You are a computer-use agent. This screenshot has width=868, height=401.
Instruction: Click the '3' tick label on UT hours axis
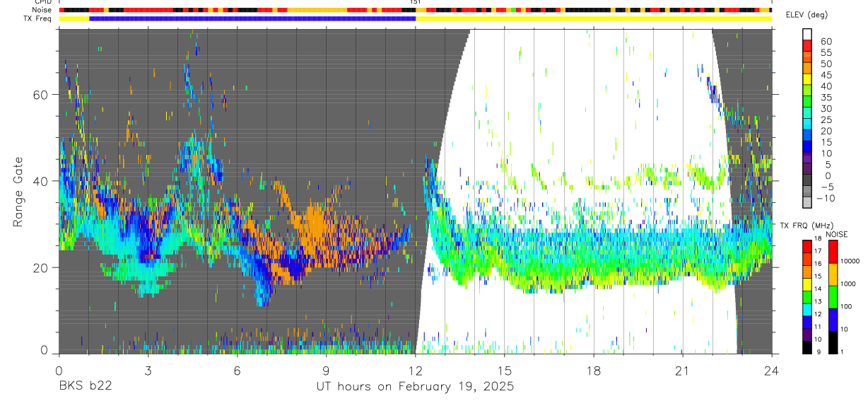(x=148, y=371)
